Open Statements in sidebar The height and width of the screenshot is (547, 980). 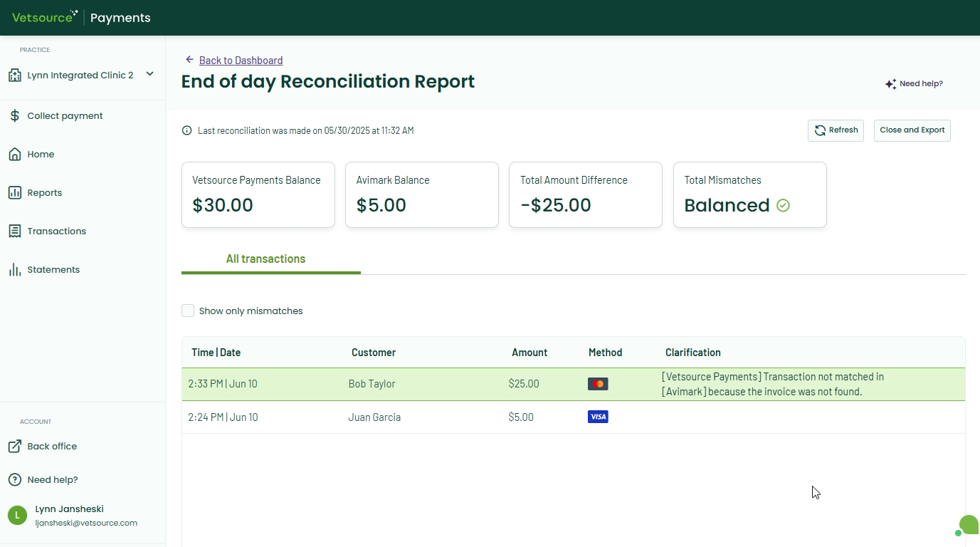[x=53, y=269]
